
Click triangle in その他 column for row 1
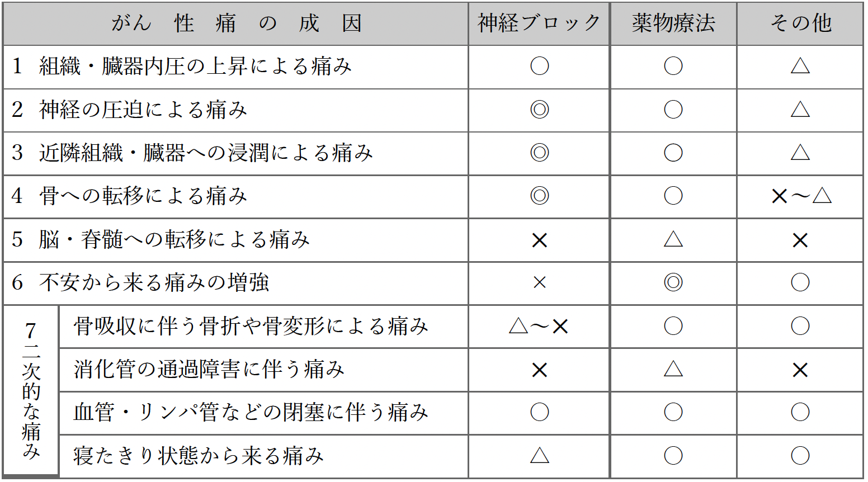[x=800, y=67]
